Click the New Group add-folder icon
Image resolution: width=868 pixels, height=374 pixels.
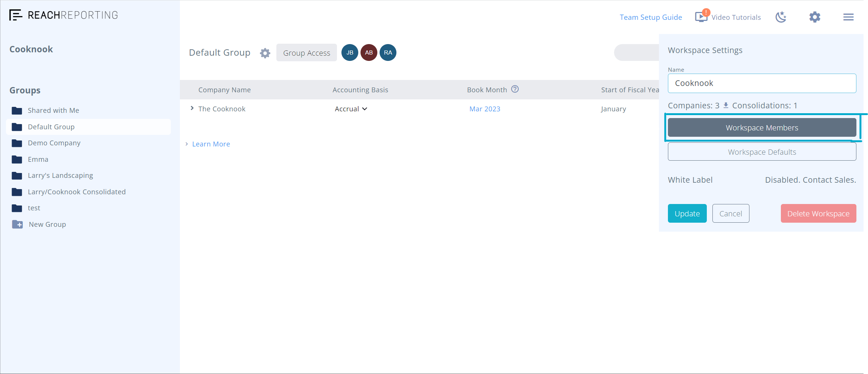pos(17,224)
